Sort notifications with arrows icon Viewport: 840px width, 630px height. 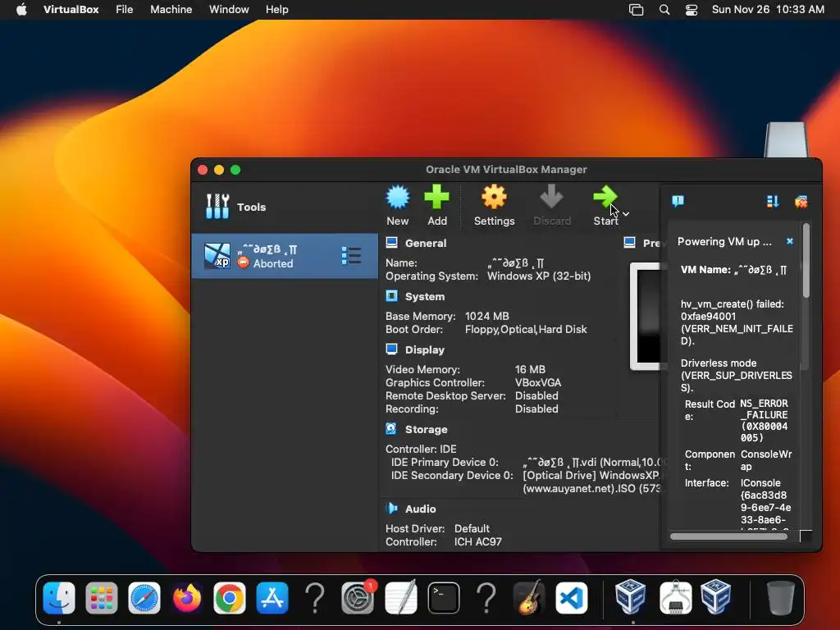click(773, 202)
